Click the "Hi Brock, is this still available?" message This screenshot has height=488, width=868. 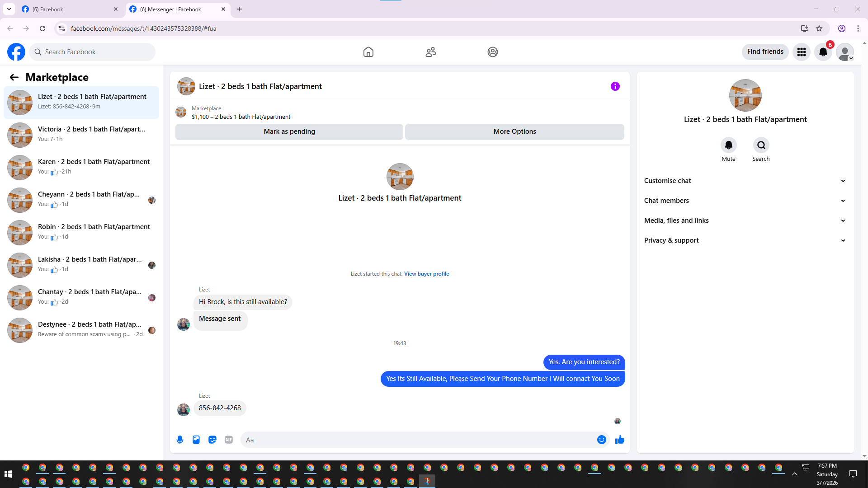(243, 302)
